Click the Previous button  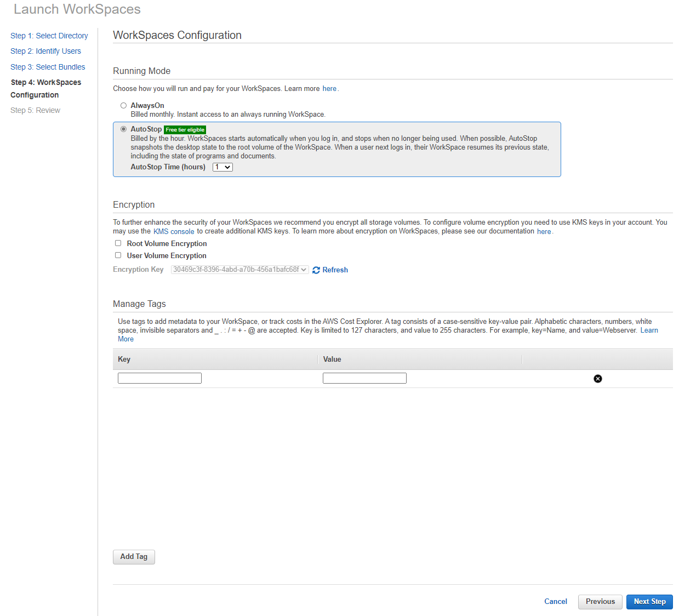(600, 602)
